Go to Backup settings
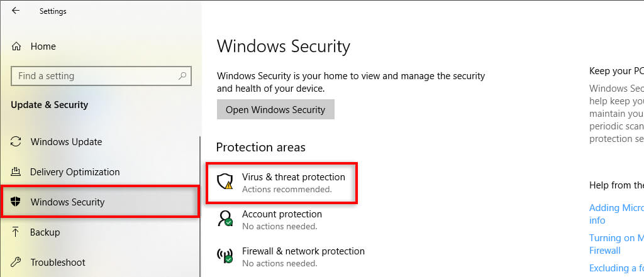644x277 pixels. pos(45,232)
